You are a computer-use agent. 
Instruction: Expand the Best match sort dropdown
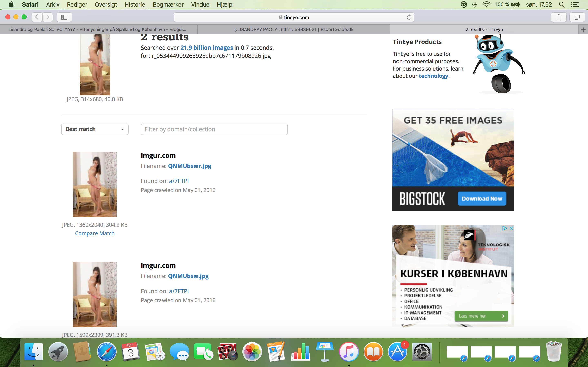coord(95,129)
